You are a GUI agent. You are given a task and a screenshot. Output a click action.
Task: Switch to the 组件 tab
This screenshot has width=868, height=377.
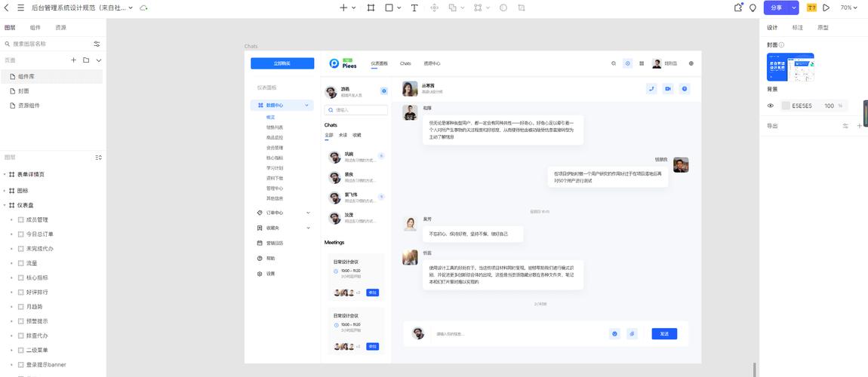click(35, 28)
